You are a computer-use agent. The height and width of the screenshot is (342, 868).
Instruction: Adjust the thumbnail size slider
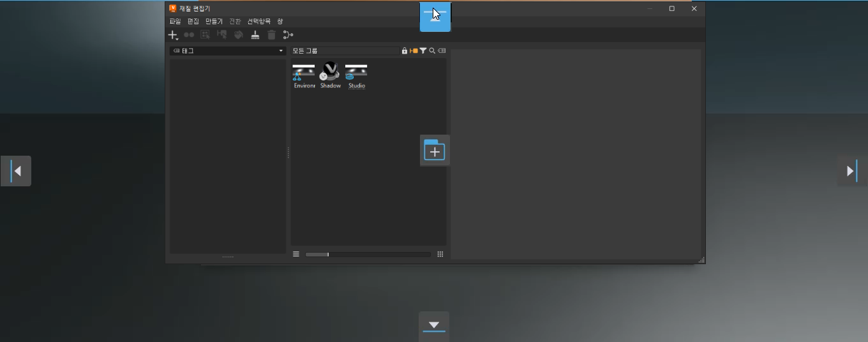point(368,255)
